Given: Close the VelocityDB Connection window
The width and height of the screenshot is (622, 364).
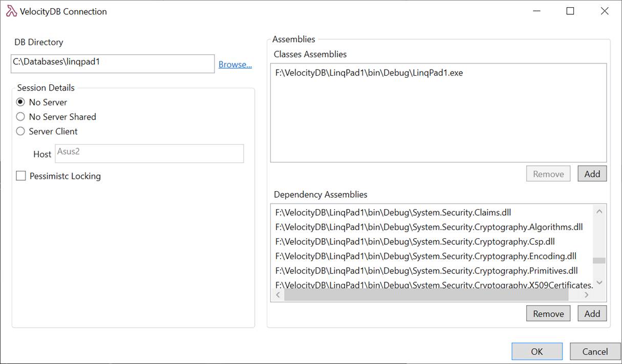Looking at the screenshot, I should (605, 11).
